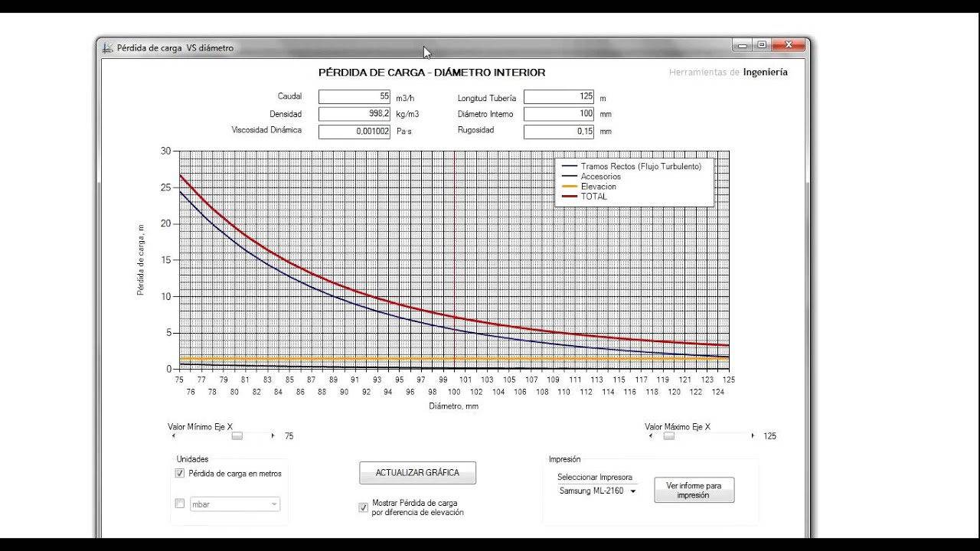Viewport: 980px width, 551px height.
Task: Click the Herramientas de Ingeniería logo text
Action: [728, 72]
